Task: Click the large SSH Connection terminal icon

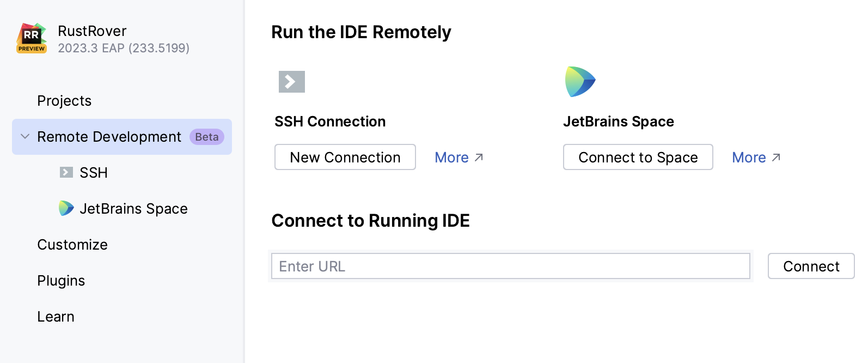Action: coord(292,82)
